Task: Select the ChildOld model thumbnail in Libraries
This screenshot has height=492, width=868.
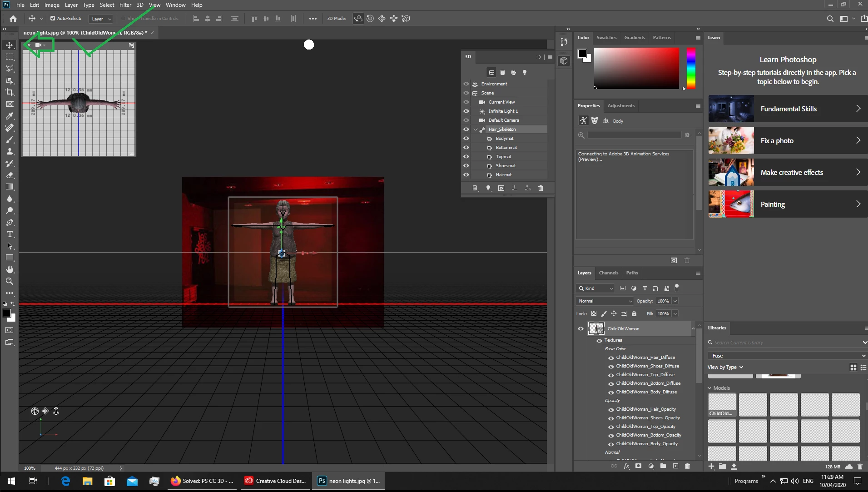Action: coord(722,405)
